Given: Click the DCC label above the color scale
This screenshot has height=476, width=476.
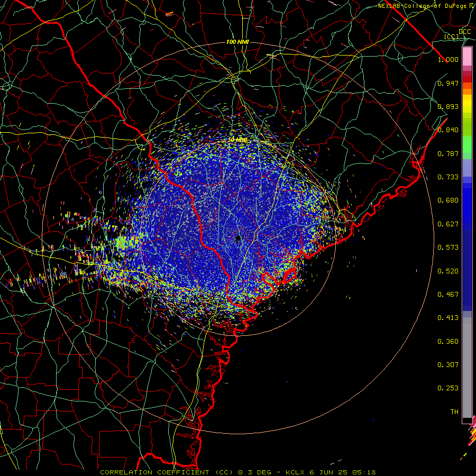Looking at the screenshot, I should coord(465,32).
